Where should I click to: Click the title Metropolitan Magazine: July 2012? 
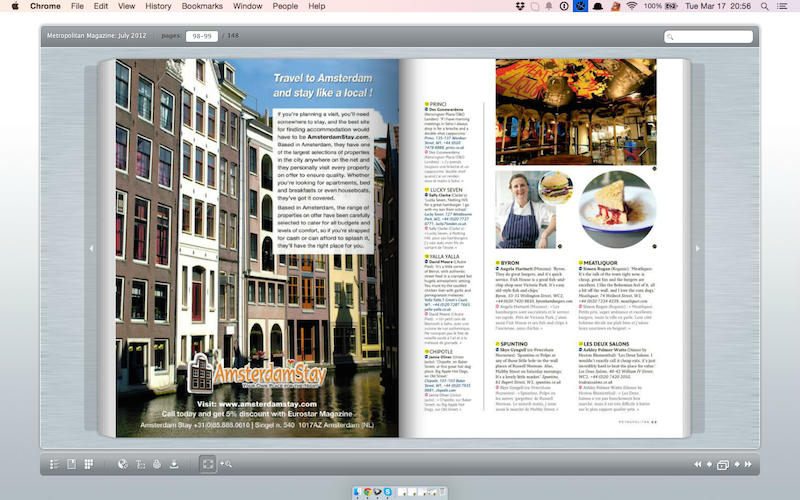pos(96,36)
